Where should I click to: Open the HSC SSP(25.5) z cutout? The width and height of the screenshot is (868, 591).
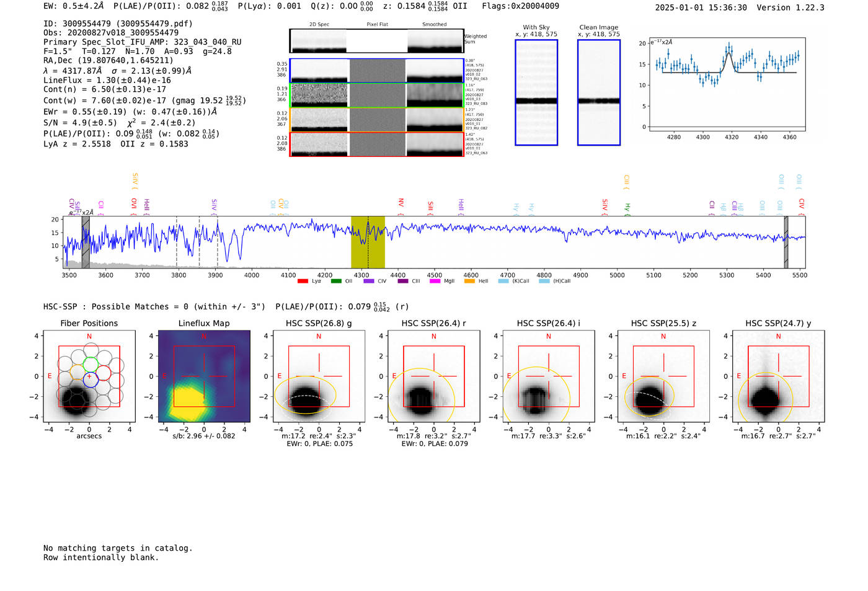point(663,376)
